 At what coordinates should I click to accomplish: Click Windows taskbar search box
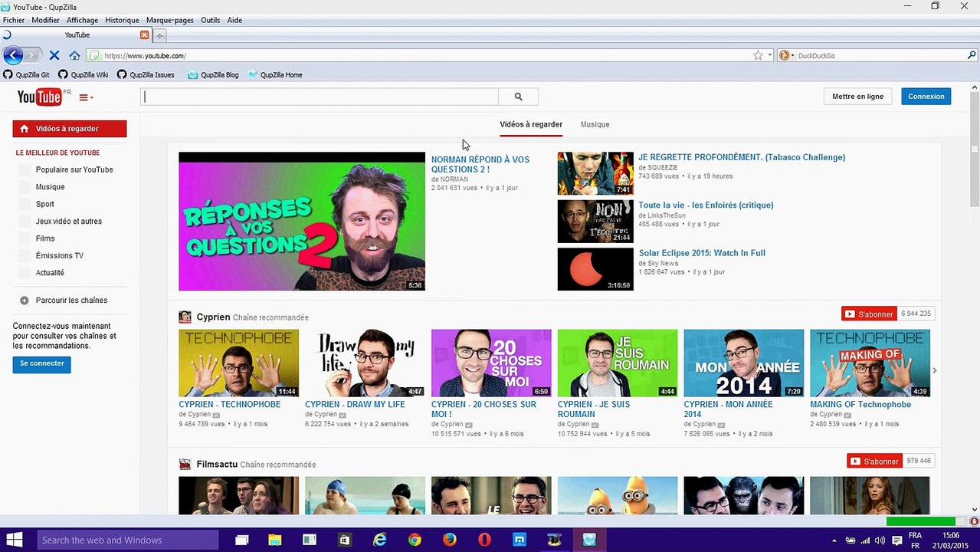point(128,540)
